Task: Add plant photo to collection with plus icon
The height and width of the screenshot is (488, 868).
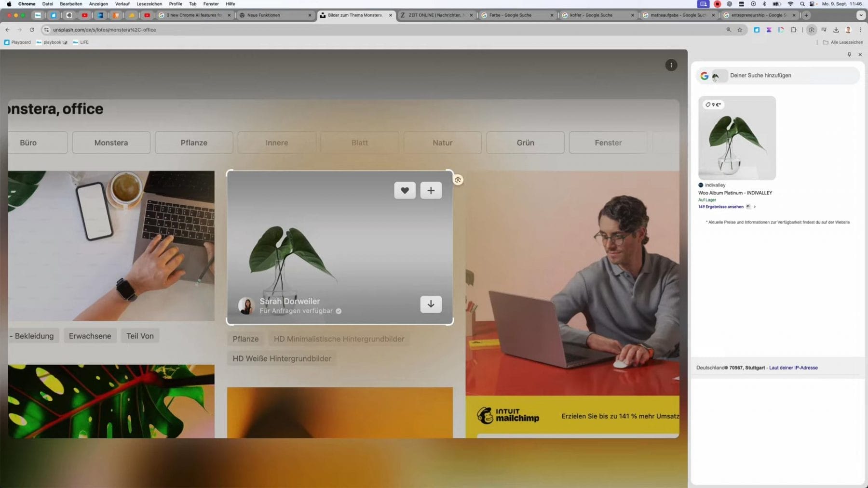Action: [431, 190]
